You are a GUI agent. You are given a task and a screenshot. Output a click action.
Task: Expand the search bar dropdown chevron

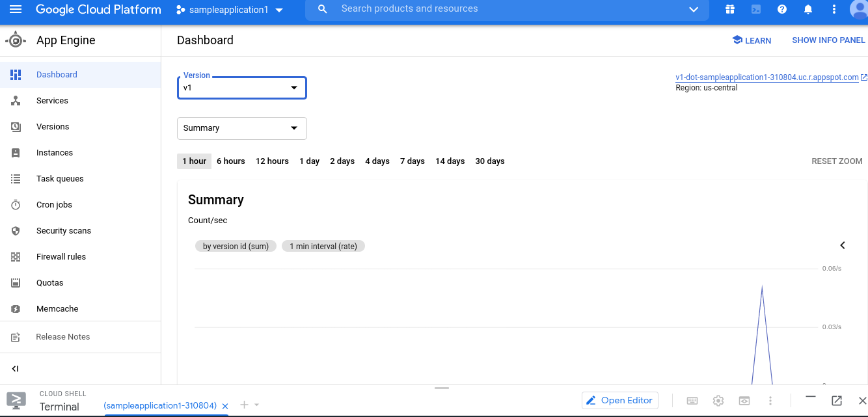click(x=694, y=10)
